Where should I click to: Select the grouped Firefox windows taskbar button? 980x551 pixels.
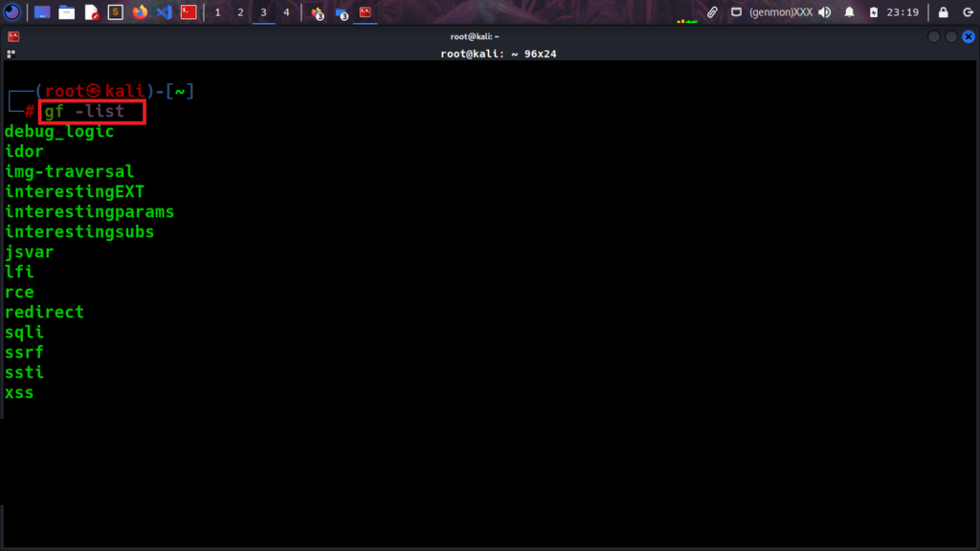point(318,12)
